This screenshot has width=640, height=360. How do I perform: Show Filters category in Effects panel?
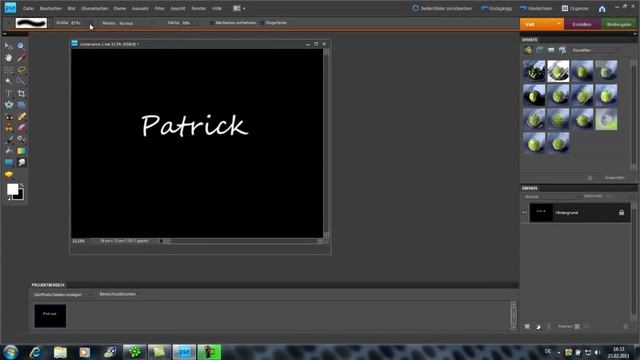coord(528,50)
